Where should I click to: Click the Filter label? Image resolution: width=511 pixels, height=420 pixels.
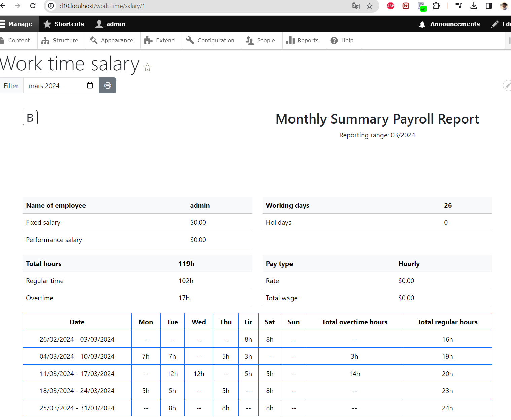coord(11,86)
